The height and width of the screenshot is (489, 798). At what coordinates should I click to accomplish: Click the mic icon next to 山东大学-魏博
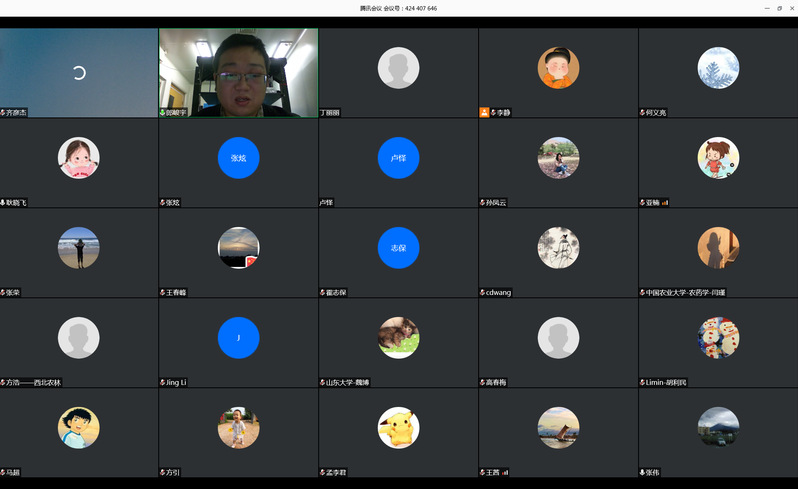pos(323,383)
